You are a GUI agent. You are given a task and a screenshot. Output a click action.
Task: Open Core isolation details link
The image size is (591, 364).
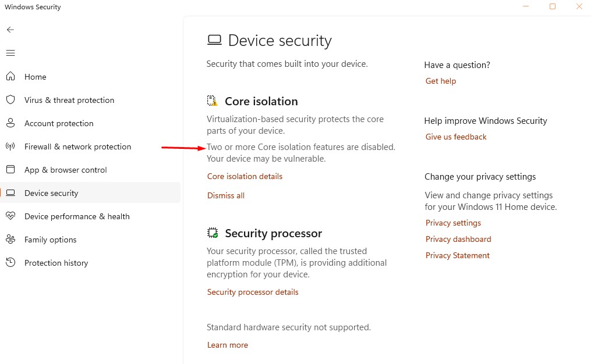click(245, 176)
